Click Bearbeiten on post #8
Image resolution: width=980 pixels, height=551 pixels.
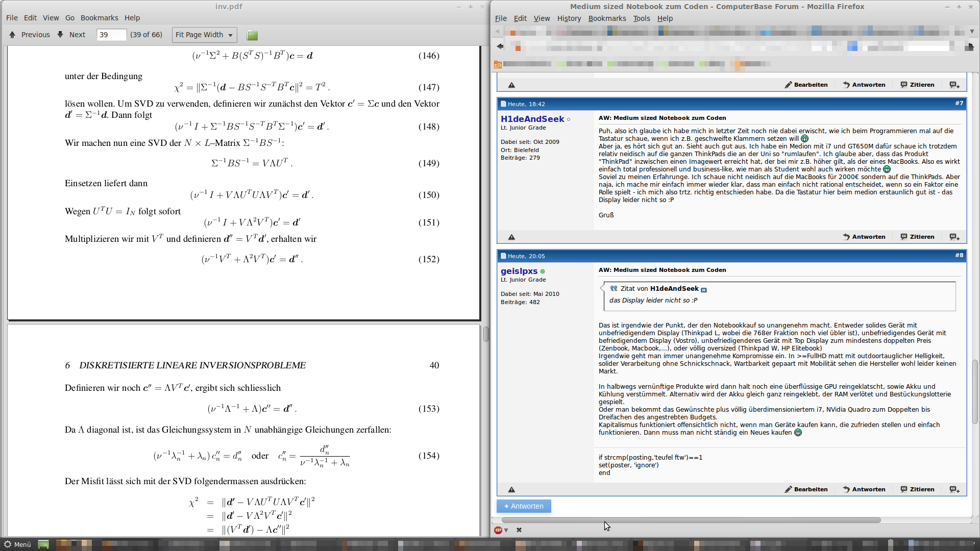pyautogui.click(x=806, y=489)
